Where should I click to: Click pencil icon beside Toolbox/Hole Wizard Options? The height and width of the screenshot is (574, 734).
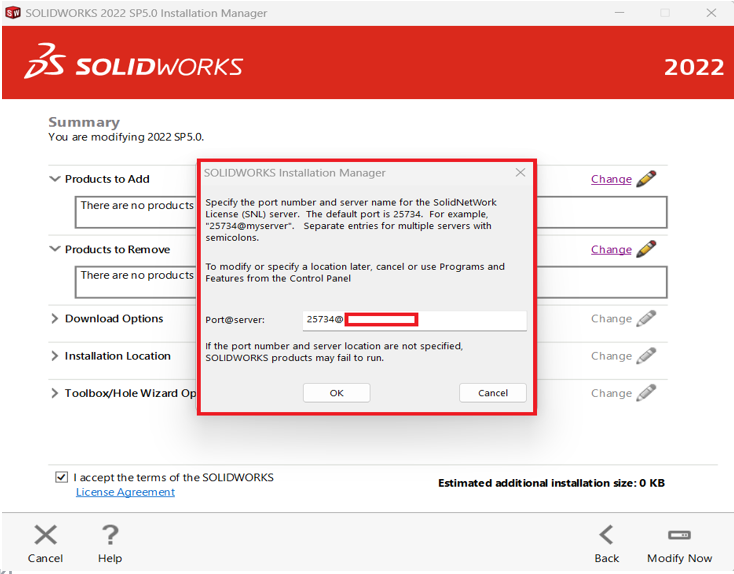[x=646, y=393]
